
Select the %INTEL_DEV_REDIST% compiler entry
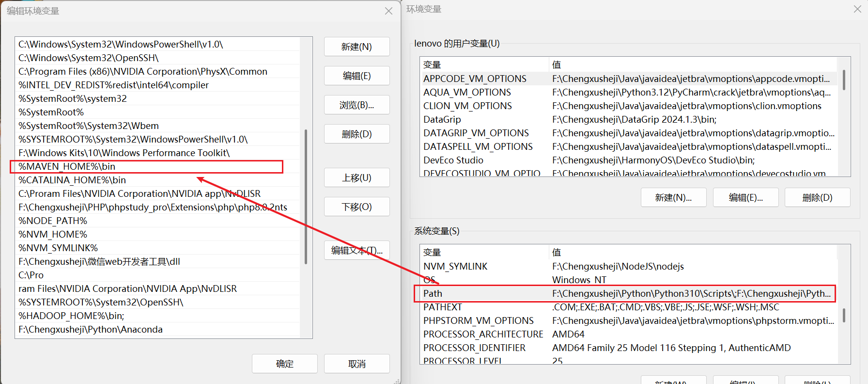point(157,85)
